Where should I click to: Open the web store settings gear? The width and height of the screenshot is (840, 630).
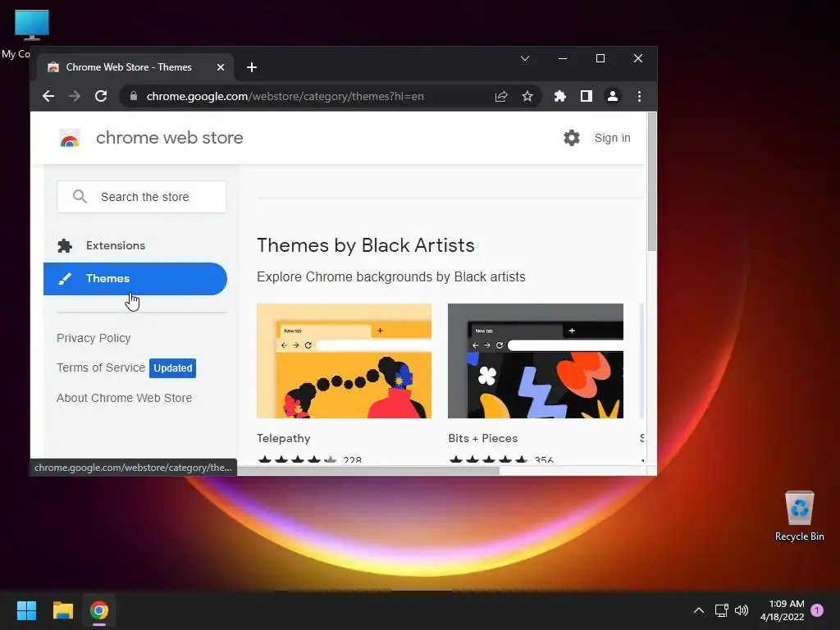(572, 138)
